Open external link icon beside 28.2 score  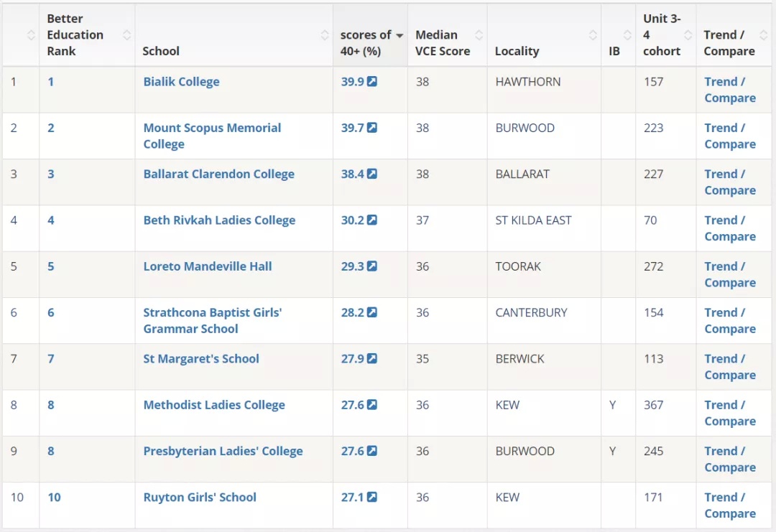[x=371, y=312]
